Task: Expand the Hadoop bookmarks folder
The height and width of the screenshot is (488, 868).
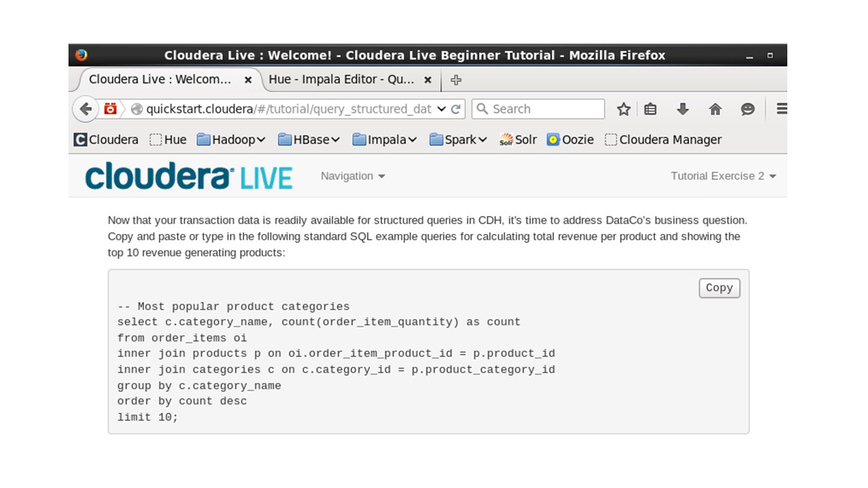Action: 231,140
